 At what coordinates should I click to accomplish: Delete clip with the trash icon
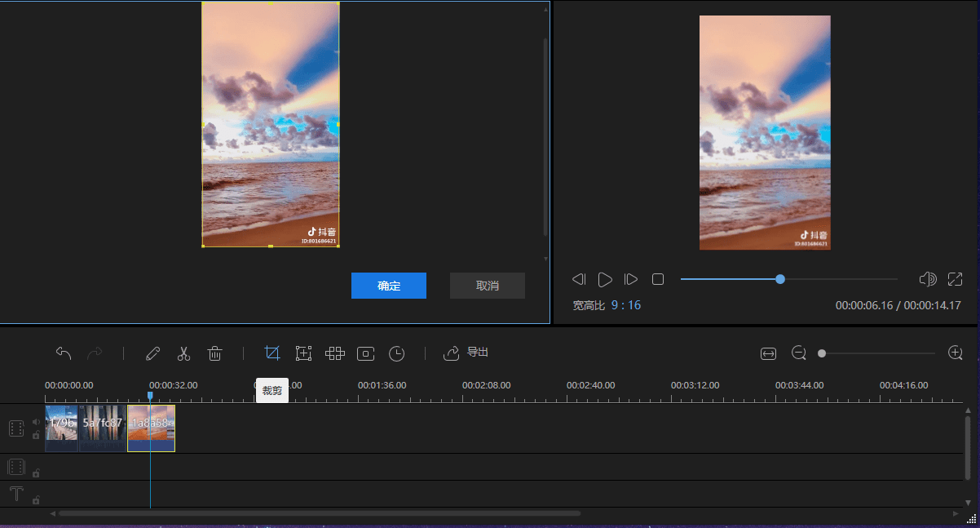tap(215, 353)
